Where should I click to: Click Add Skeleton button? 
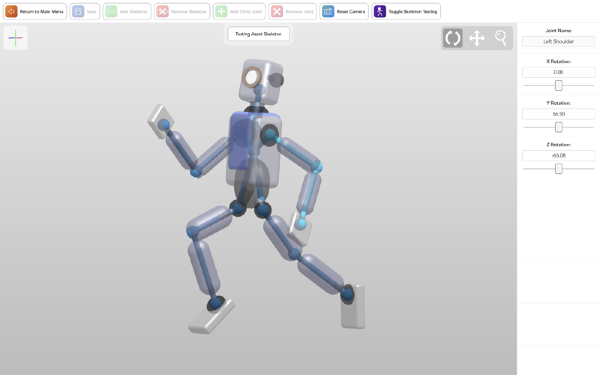127,11
